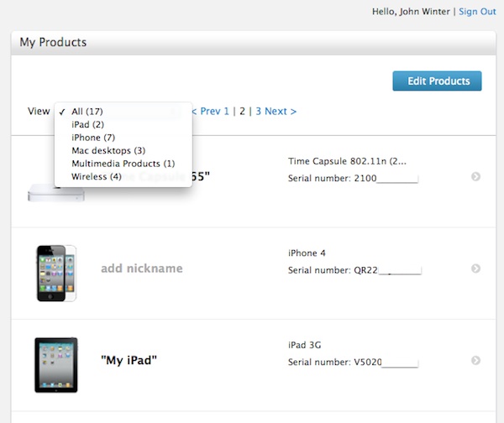
Task: Open iPhone 4 details arrow icon
Action: pyautogui.click(x=475, y=269)
